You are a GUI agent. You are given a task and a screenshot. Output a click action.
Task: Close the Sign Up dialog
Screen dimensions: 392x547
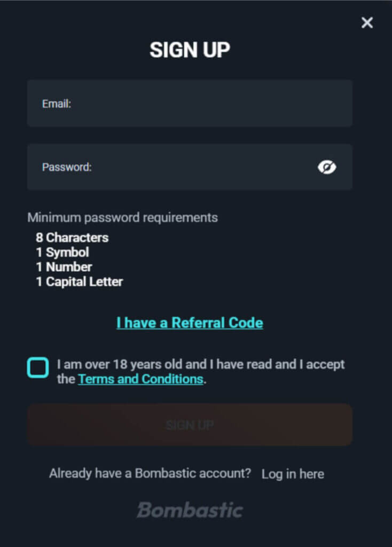coord(367,22)
